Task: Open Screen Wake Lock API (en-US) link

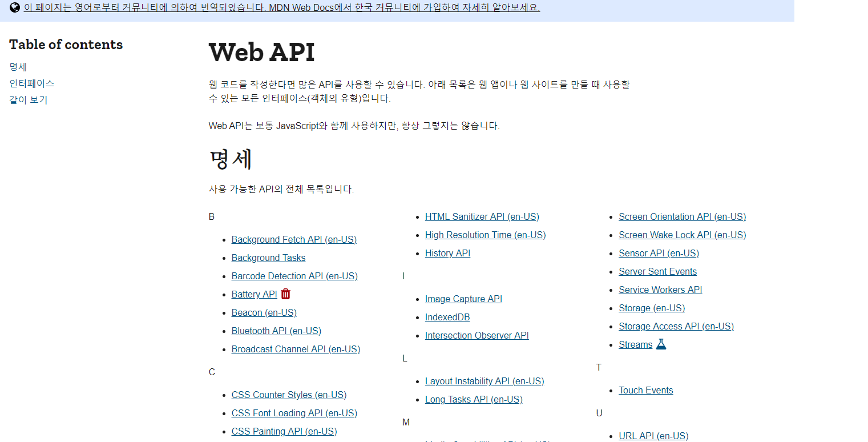Action: [x=682, y=235]
